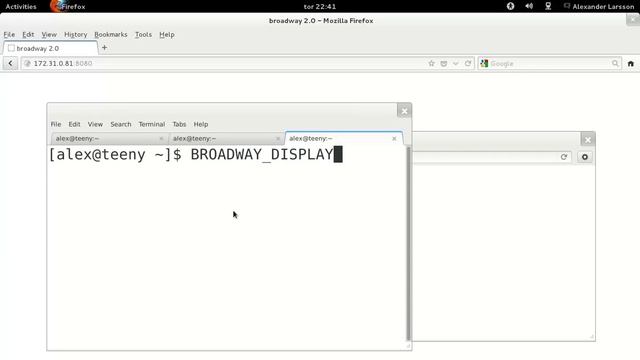
Task: Open accessibility menu in top bar
Action: (510, 6)
